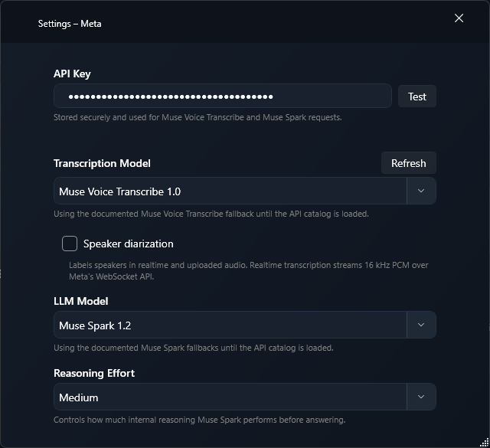Click the LLM Model heading

pos(81,301)
